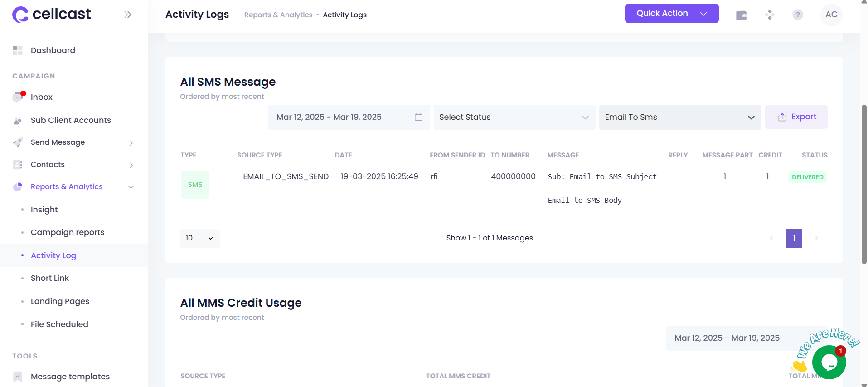Click the FROM SENDER ID column header
Screen dimensions: 868x387
[457, 155]
